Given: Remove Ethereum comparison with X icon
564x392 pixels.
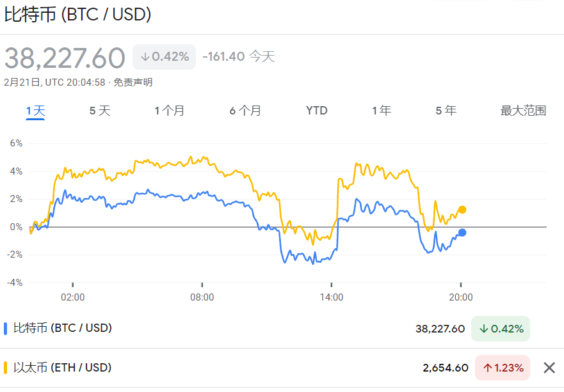Looking at the screenshot, I should tap(549, 368).
